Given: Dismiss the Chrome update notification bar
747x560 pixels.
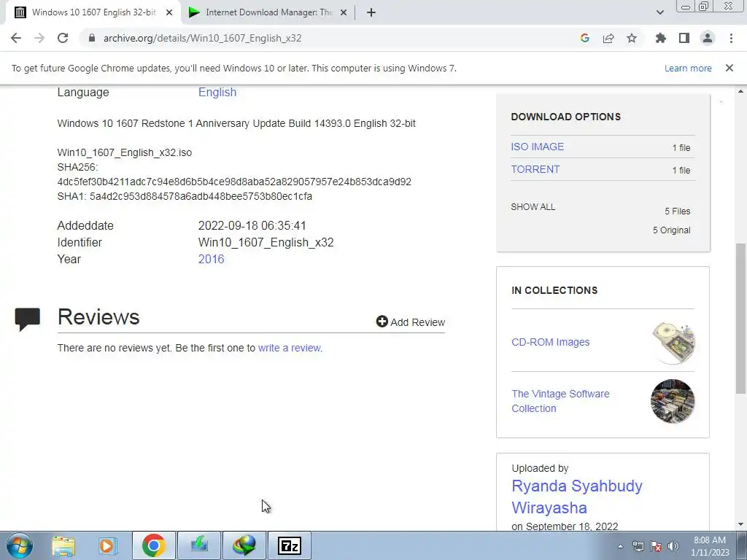Looking at the screenshot, I should pos(729,68).
